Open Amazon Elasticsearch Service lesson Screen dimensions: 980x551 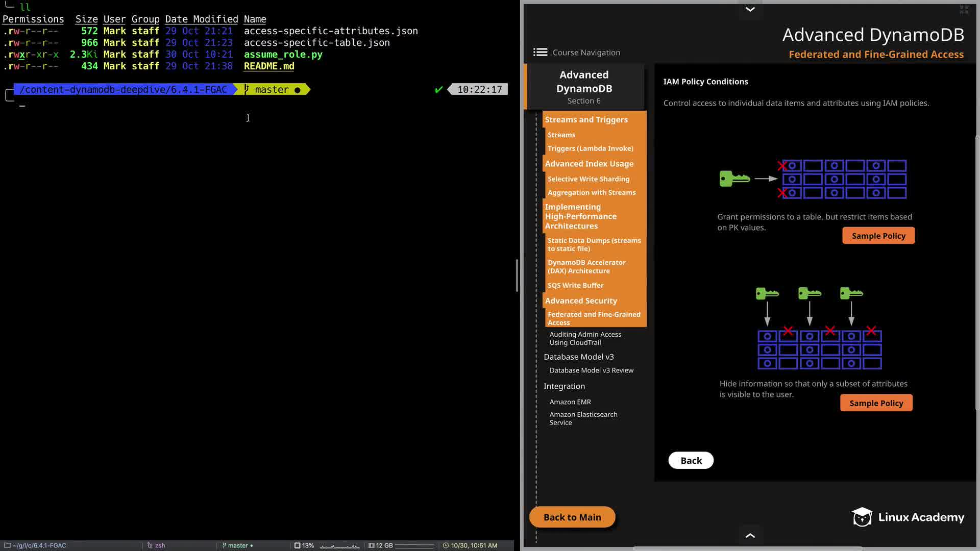(583, 418)
